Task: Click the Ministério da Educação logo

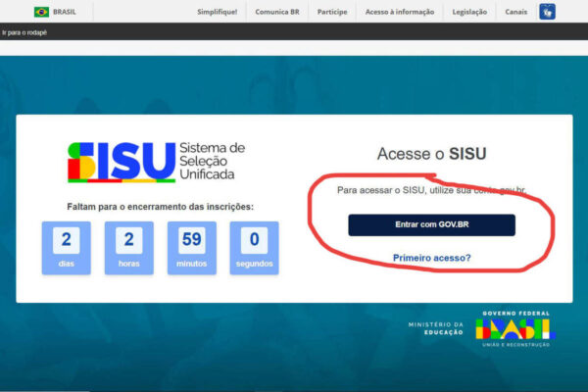Action: 436,328
